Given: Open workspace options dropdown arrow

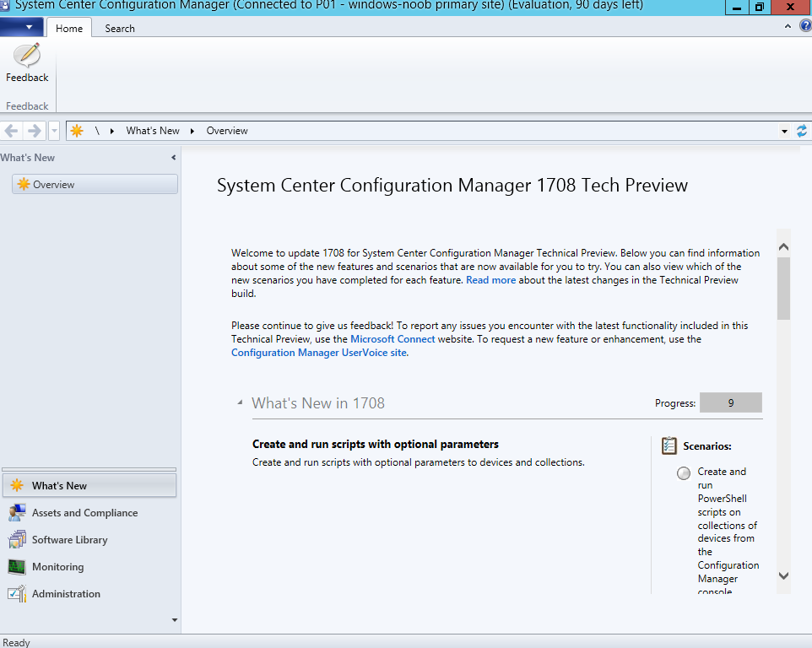Looking at the screenshot, I should [x=175, y=619].
